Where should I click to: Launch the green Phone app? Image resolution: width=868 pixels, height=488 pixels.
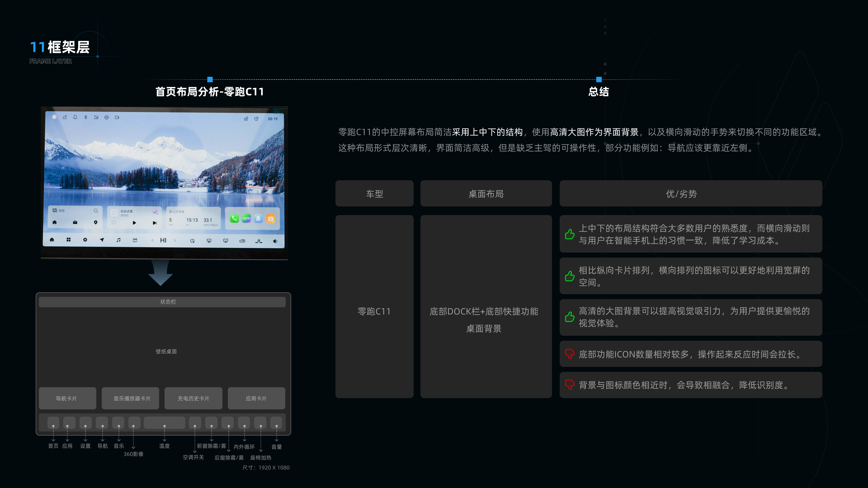click(x=234, y=218)
